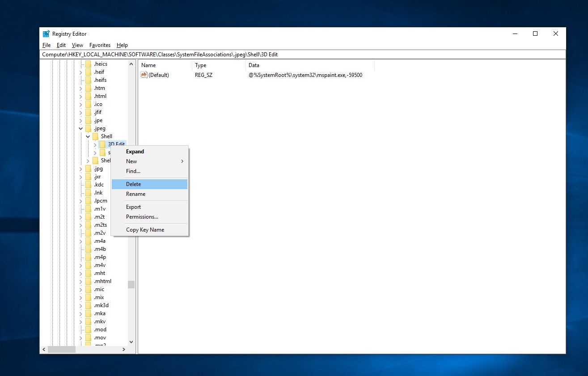
Task: Click the registry path address bar
Action: [303, 55]
